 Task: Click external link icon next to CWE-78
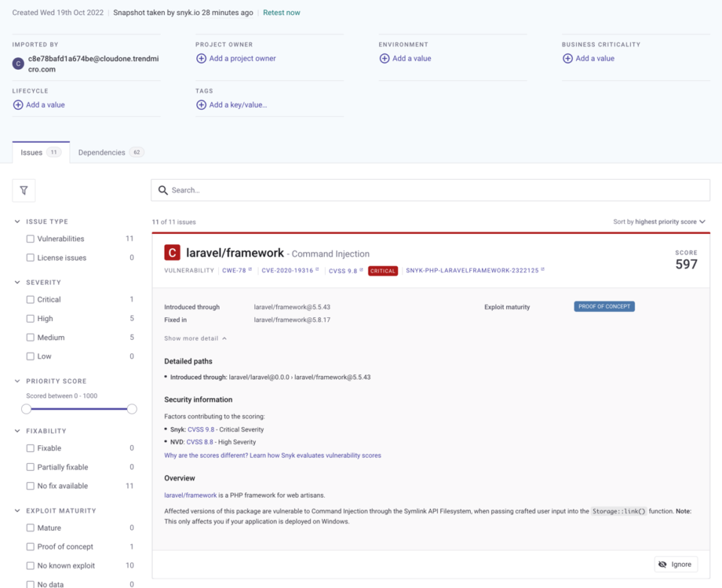tap(250, 269)
